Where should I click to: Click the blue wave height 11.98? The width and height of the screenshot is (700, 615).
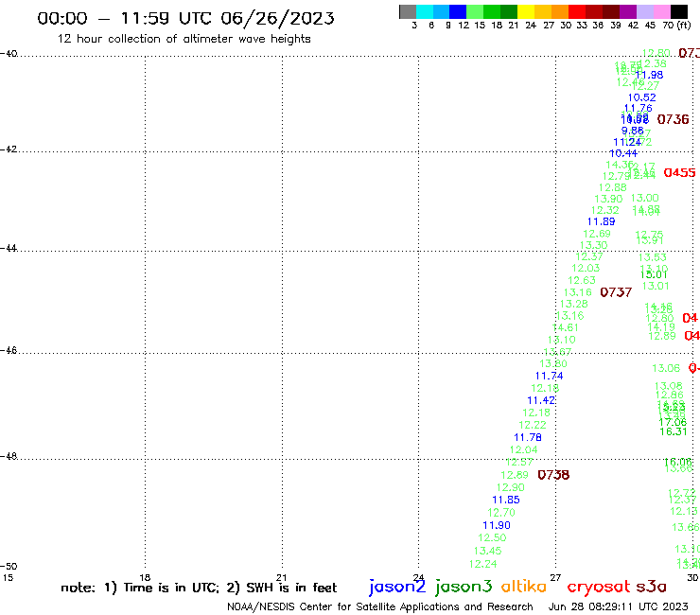[x=649, y=75]
